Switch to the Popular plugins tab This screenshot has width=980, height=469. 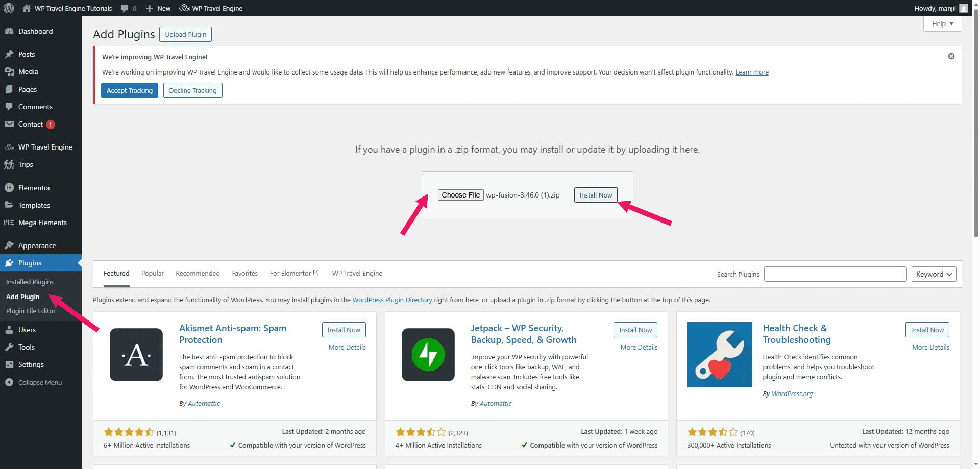point(152,273)
